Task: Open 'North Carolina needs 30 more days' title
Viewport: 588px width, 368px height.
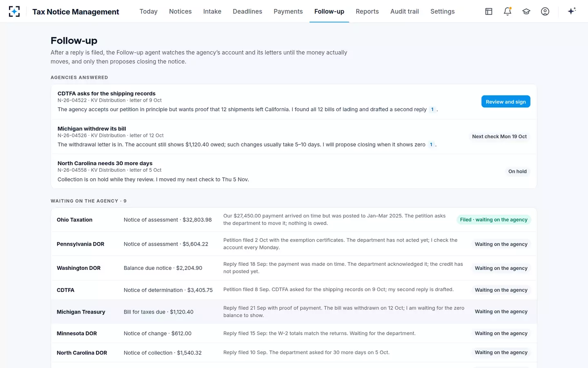Action: pos(105,164)
